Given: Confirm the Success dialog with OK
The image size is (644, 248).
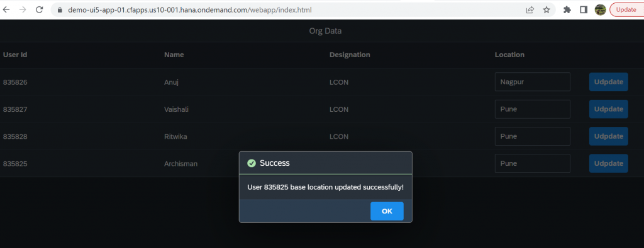Looking at the screenshot, I should tap(387, 211).
